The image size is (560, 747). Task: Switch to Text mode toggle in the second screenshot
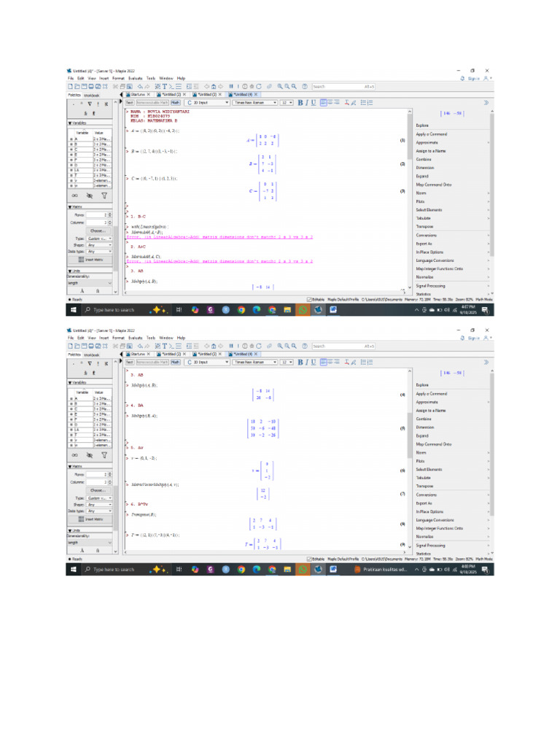tap(130, 362)
